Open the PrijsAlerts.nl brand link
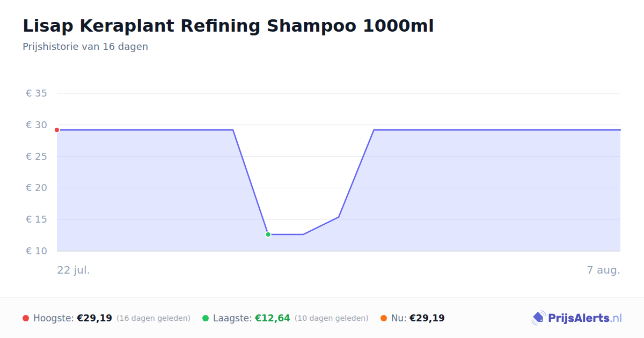The width and height of the screenshot is (644, 338). coord(577,318)
